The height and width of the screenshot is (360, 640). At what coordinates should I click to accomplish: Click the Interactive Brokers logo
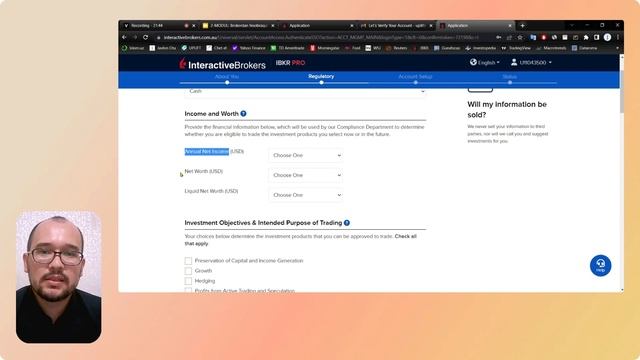tap(222, 64)
